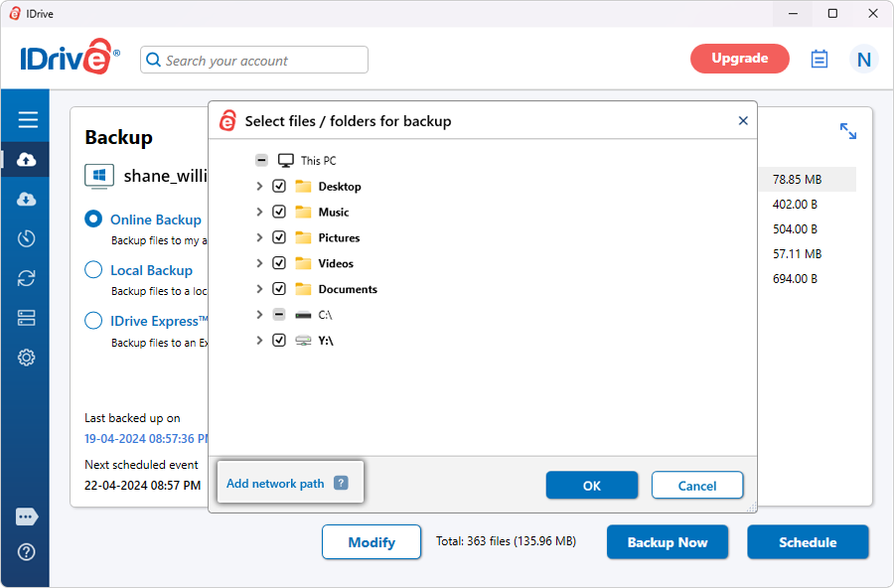Click the Add network path link

[x=275, y=484]
